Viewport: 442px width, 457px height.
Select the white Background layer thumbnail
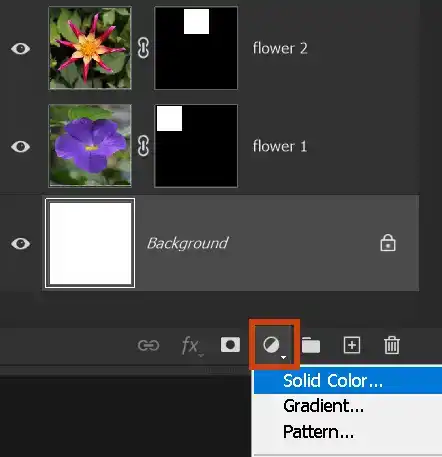click(x=90, y=243)
